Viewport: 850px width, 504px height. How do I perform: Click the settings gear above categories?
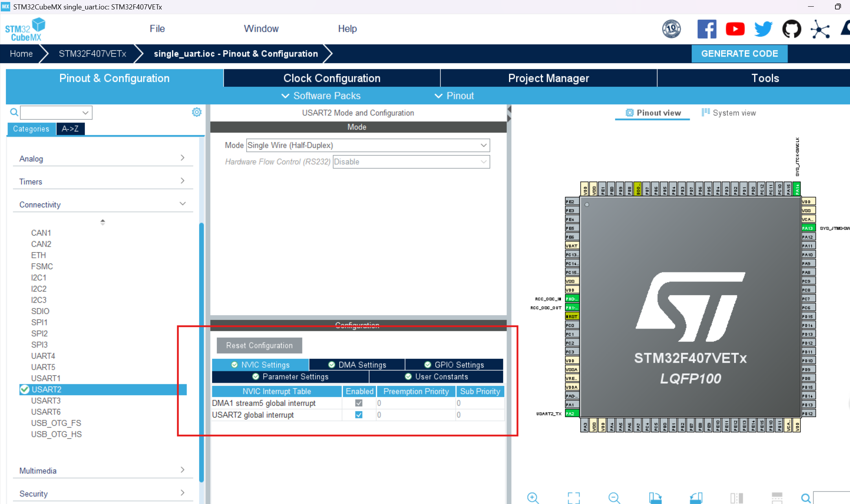pyautogui.click(x=197, y=112)
